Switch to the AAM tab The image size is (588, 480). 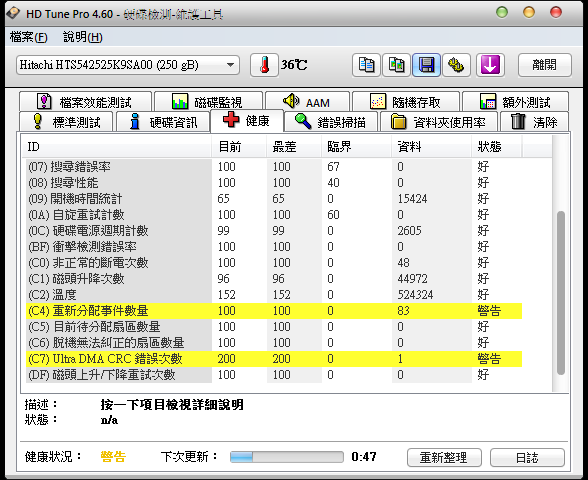(x=307, y=102)
